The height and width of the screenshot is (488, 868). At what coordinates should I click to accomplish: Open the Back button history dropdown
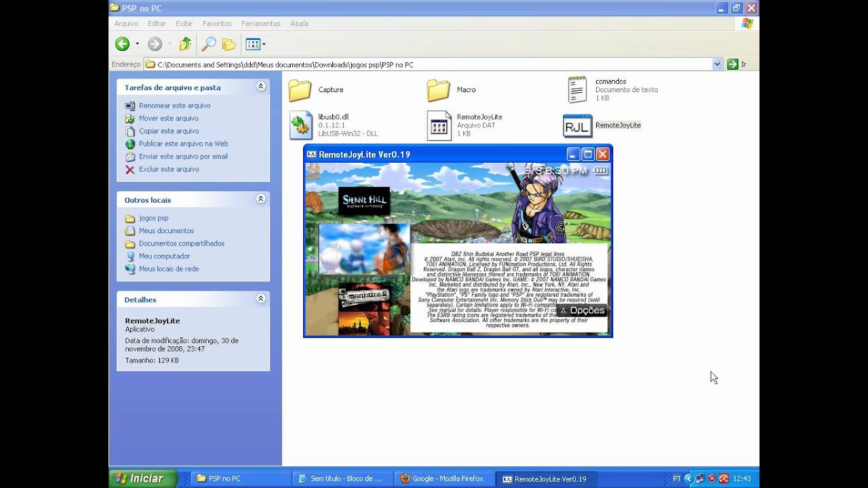(x=137, y=44)
